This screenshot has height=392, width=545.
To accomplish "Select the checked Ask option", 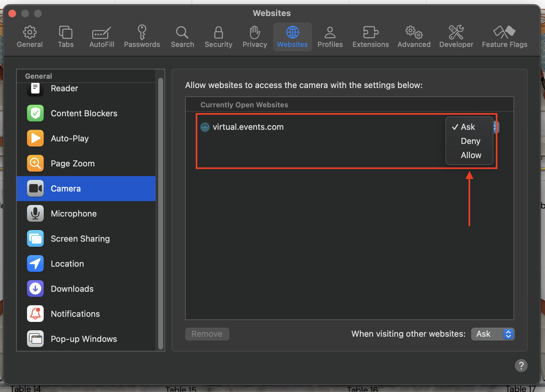I will 468,127.
